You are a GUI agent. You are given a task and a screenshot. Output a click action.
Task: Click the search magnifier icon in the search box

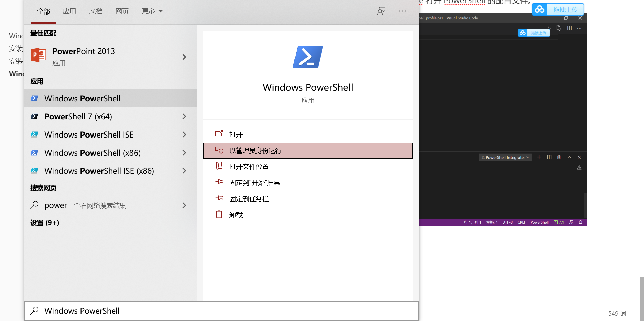point(34,311)
